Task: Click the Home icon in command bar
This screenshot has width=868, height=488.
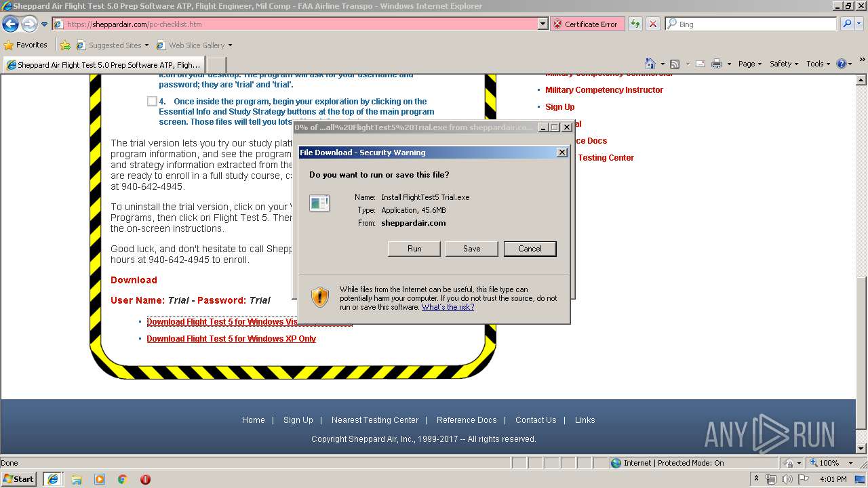Action: tap(650, 64)
